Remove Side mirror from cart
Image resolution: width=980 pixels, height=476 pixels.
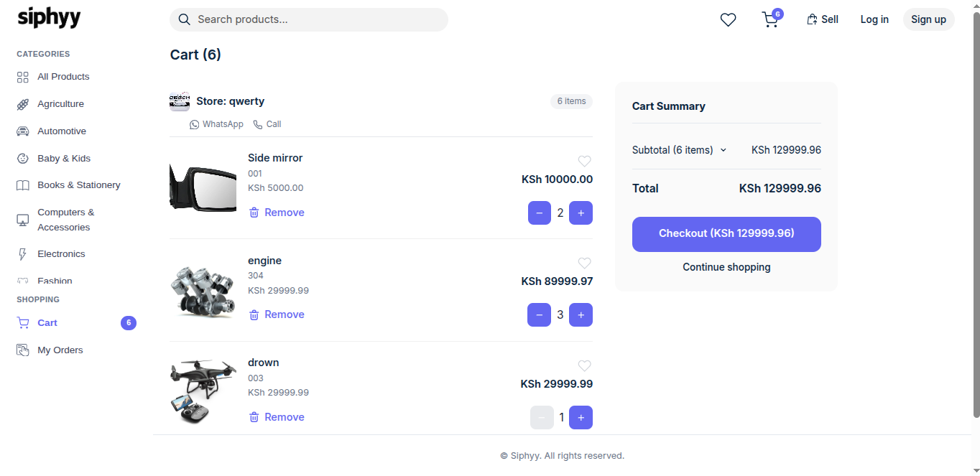[277, 213]
